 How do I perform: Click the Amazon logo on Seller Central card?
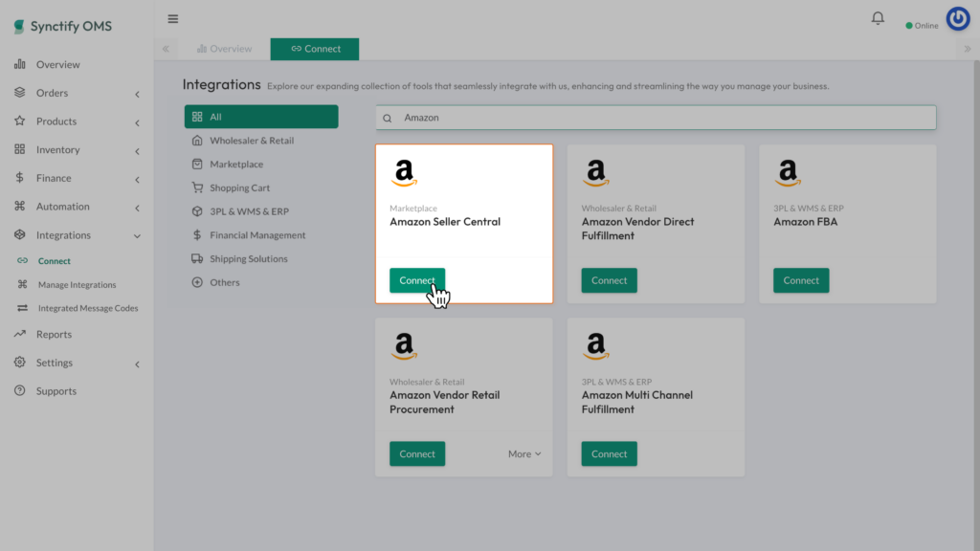pos(404,173)
